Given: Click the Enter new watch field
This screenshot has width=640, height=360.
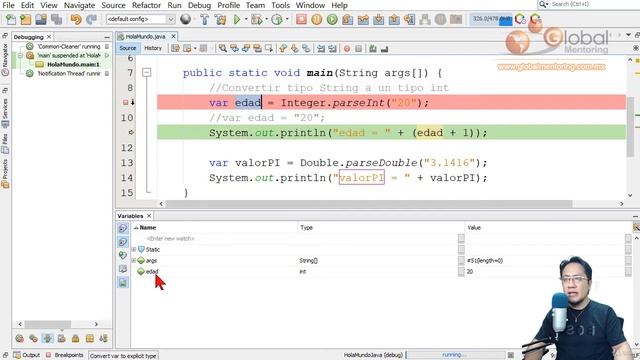Looking at the screenshot, I should click(170, 238).
